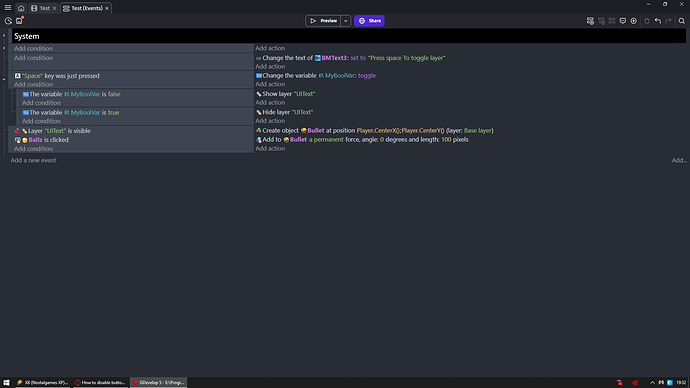Open version history clock icon

8,21
